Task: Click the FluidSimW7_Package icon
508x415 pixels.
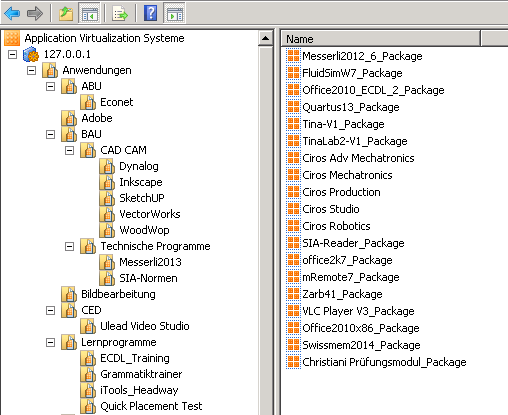Action: (x=293, y=73)
